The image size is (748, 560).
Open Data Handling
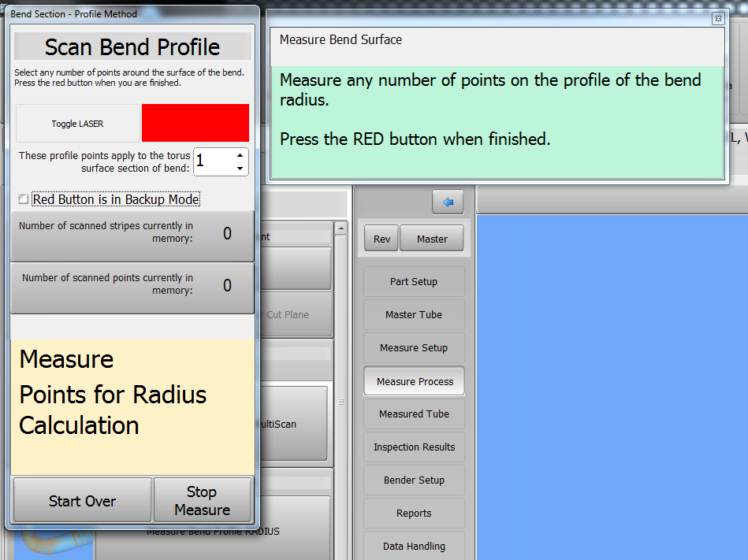coord(414,547)
